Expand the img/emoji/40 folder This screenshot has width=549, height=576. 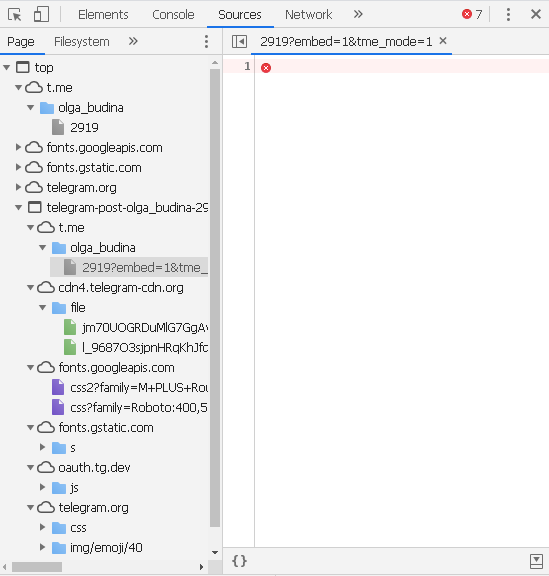pyautogui.click(x=42, y=547)
